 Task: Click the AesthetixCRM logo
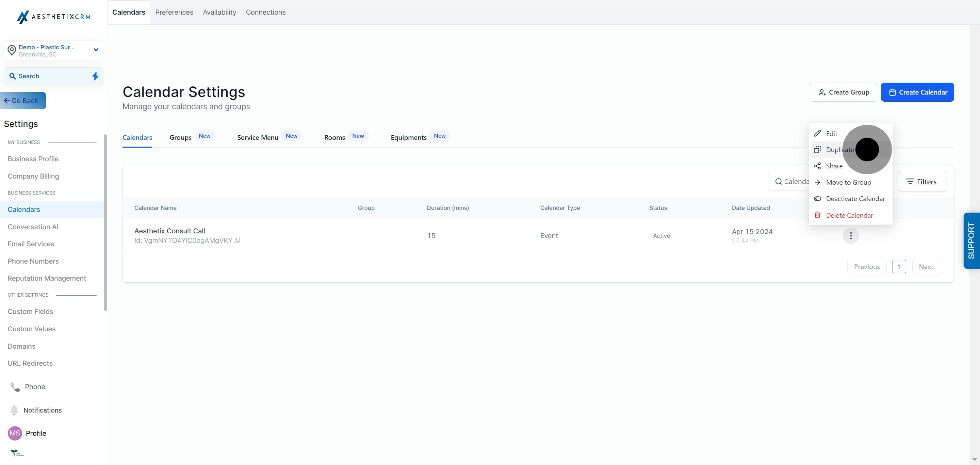(x=54, y=17)
